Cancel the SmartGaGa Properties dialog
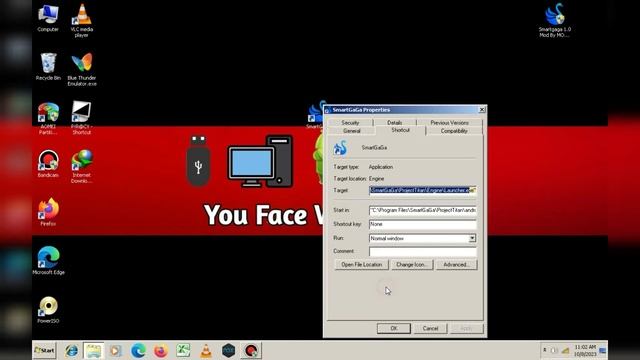Image resolution: width=640 pixels, height=360 pixels. (430, 328)
